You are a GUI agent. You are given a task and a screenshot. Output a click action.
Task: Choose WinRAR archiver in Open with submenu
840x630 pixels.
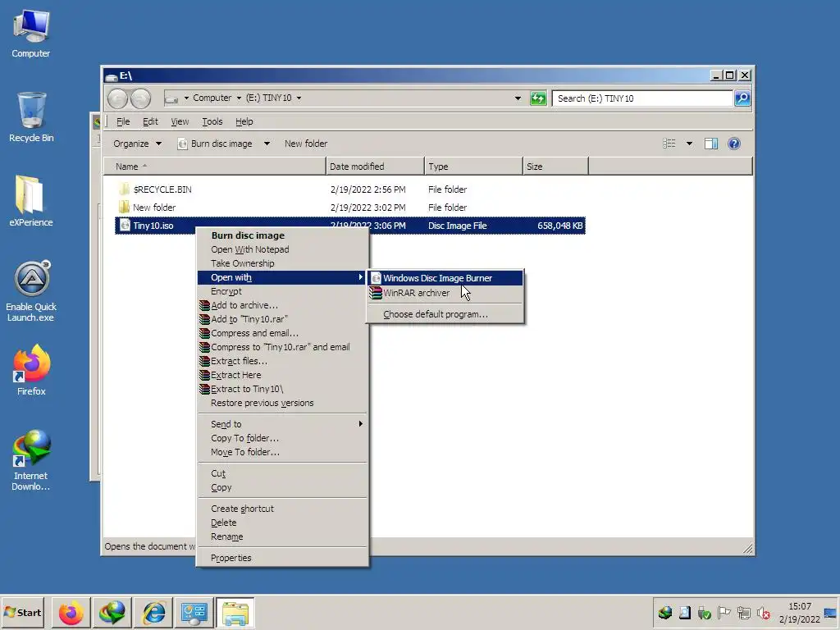click(445, 293)
